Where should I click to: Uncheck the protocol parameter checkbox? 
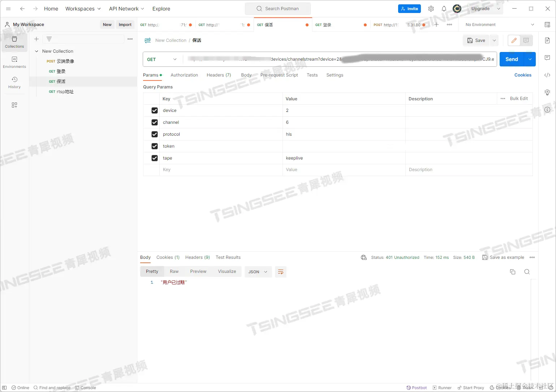[x=155, y=134]
